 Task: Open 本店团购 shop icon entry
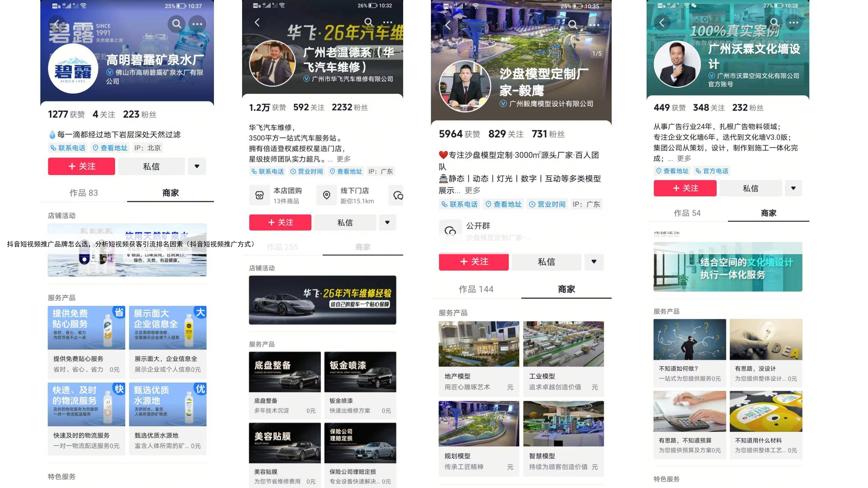click(x=259, y=196)
